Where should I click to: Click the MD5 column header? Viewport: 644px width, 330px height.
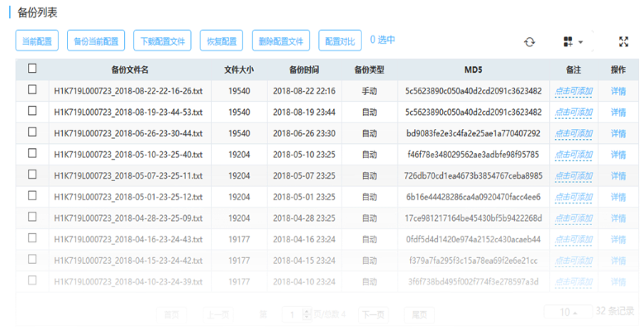(473, 69)
